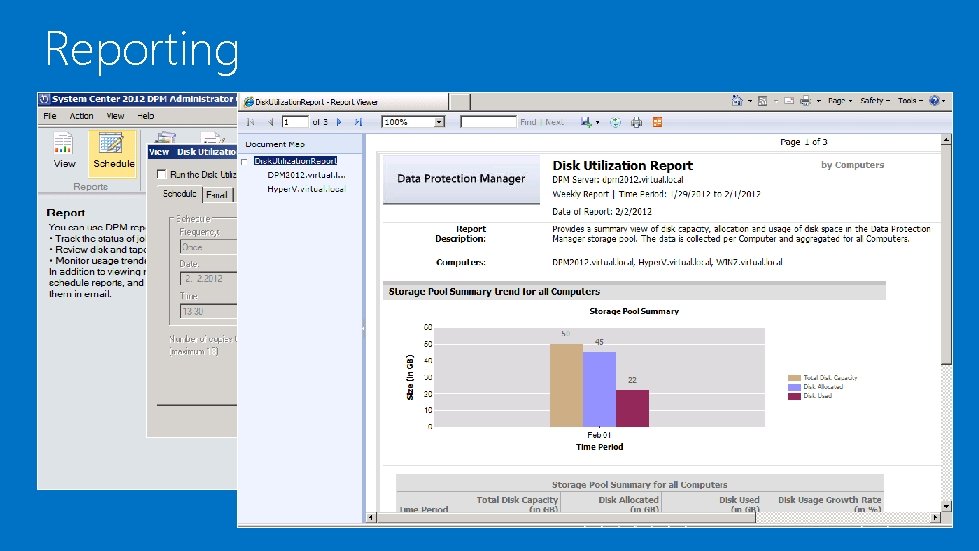This screenshot has height=551, width=979.
Task: Click the Internet Explorer icon in Report Viewer title
Action: 248,102
